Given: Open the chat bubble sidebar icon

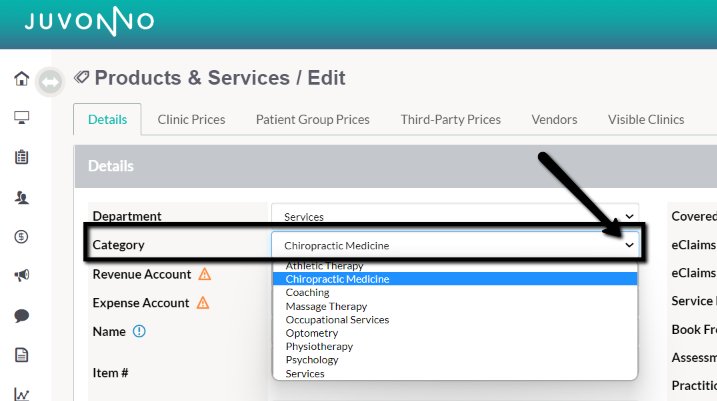Looking at the screenshot, I should 21,315.
